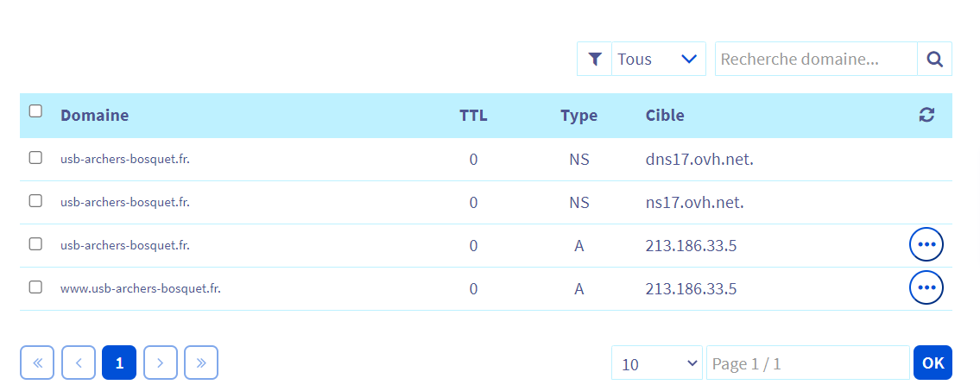Expand the 10 rows-per-page dropdown
This screenshot has width=980, height=391.
click(x=658, y=363)
